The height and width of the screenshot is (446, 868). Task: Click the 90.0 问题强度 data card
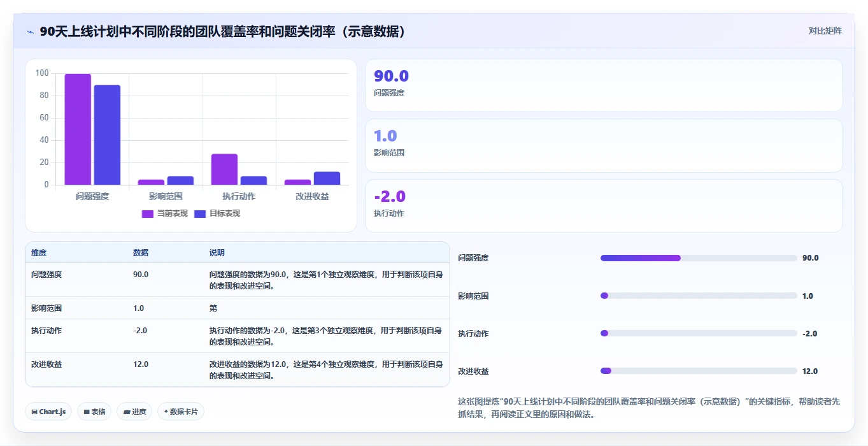click(604, 85)
